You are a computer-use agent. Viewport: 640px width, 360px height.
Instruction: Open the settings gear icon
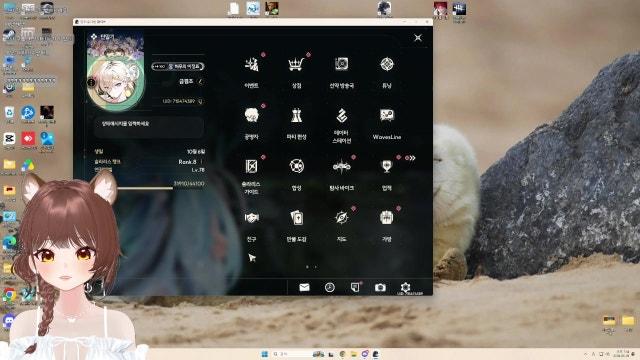pos(405,287)
